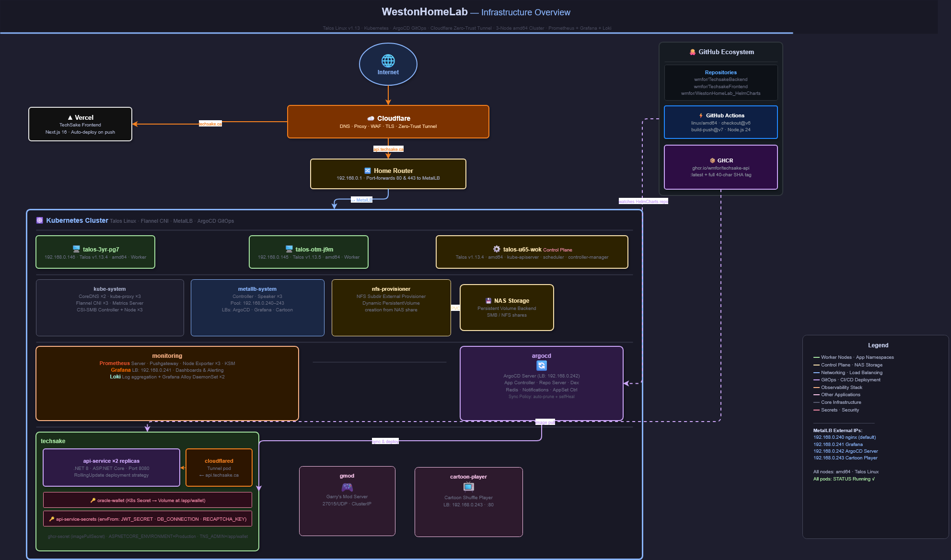The width and height of the screenshot is (951, 560).
Task: Open the wmfor/WestonHomeLab_HelmCharts repository entry
Action: click(721, 93)
